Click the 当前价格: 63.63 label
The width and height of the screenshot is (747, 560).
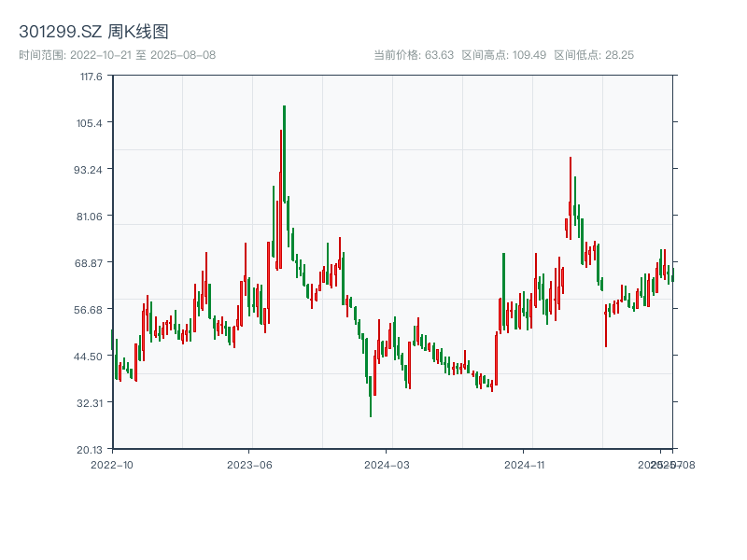(x=414, y=55)
